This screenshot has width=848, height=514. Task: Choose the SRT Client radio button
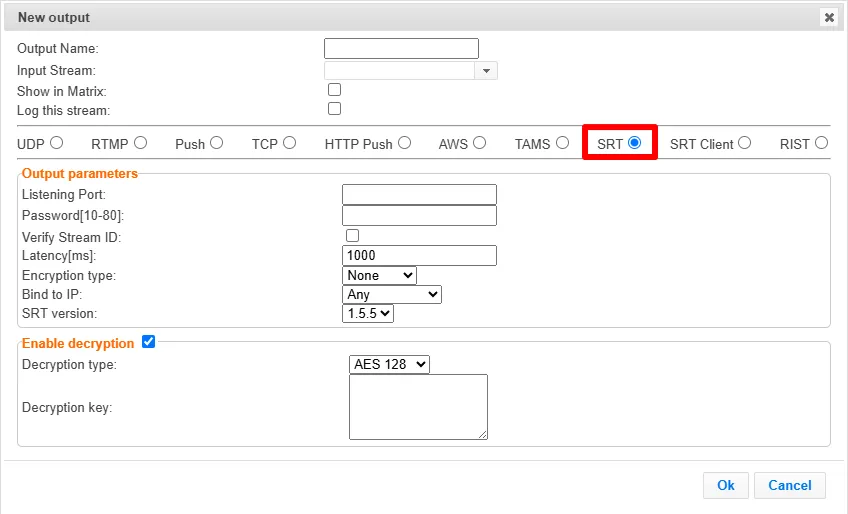[745, 143]
